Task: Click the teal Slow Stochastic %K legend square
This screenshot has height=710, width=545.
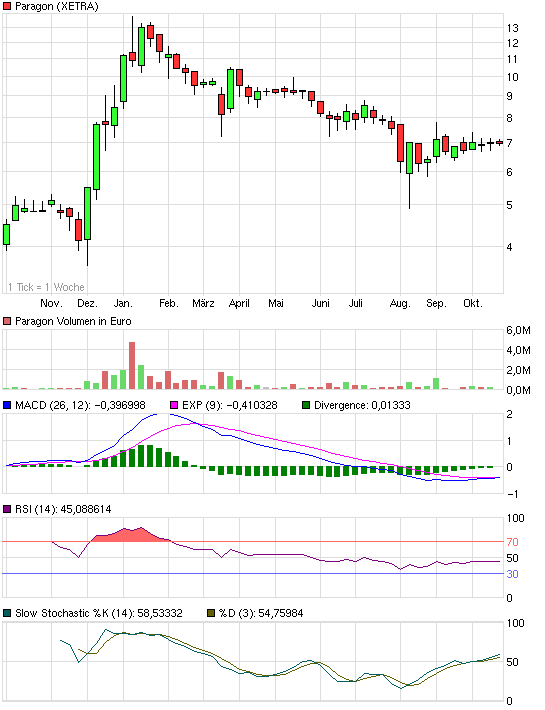Action: tap(7, 613)
